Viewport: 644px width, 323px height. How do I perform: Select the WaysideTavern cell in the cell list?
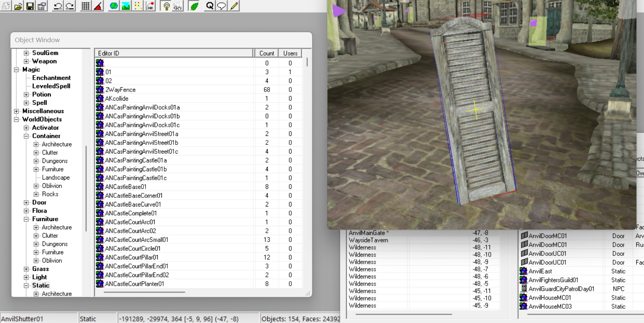(x=368, y=240)
